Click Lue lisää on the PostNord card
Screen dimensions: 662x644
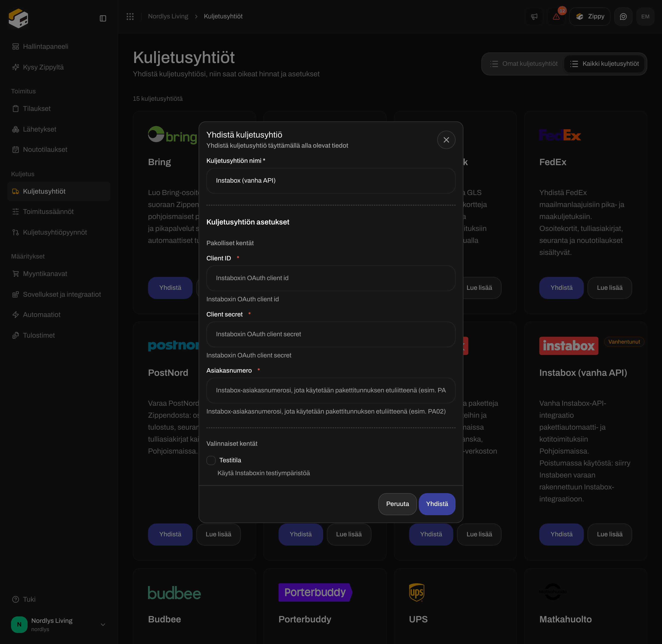[218, 535]
